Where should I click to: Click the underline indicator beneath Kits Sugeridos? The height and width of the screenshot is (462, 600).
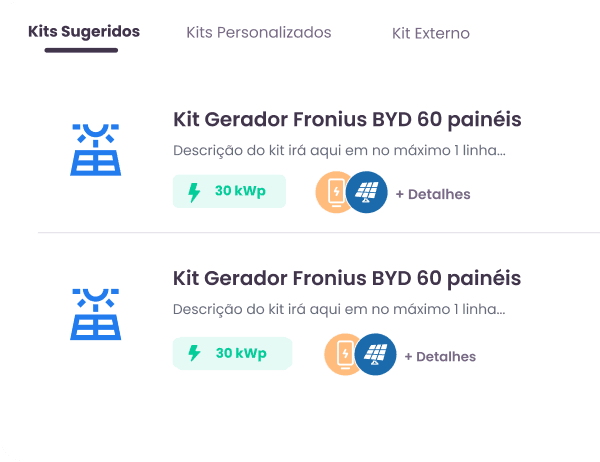pos(81,50)
